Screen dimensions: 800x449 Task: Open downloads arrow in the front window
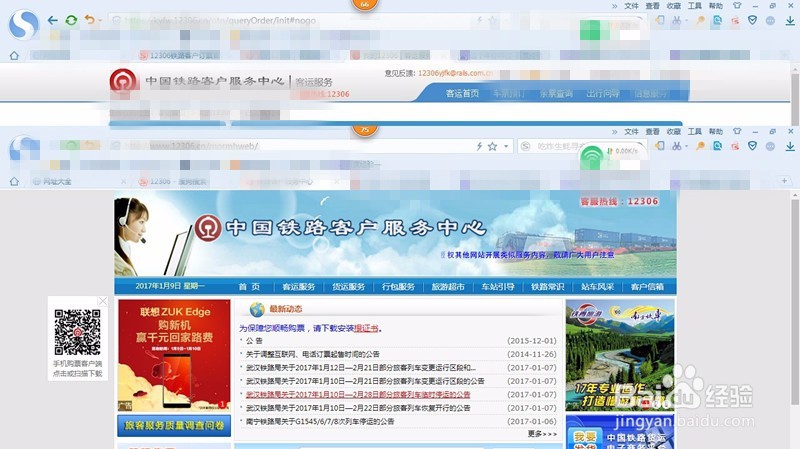[790, 146]
